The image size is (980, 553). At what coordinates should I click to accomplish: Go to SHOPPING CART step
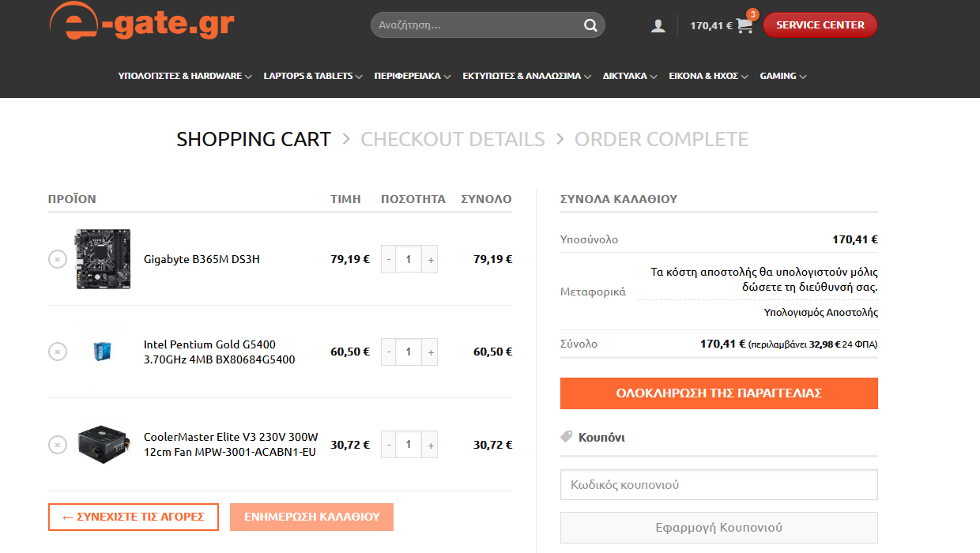254,139
